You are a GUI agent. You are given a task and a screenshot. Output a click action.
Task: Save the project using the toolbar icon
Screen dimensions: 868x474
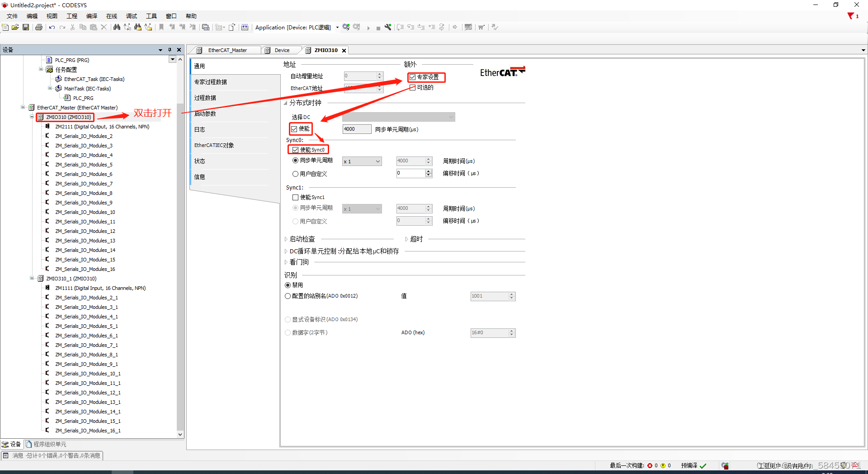[x=26, y=27]
